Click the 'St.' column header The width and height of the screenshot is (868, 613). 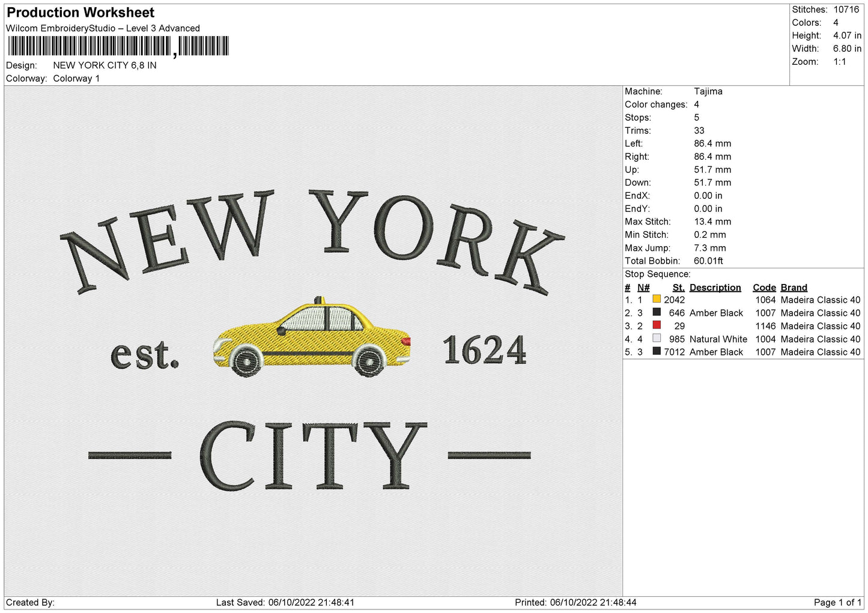pyautogui.click(x=678, y=288)
